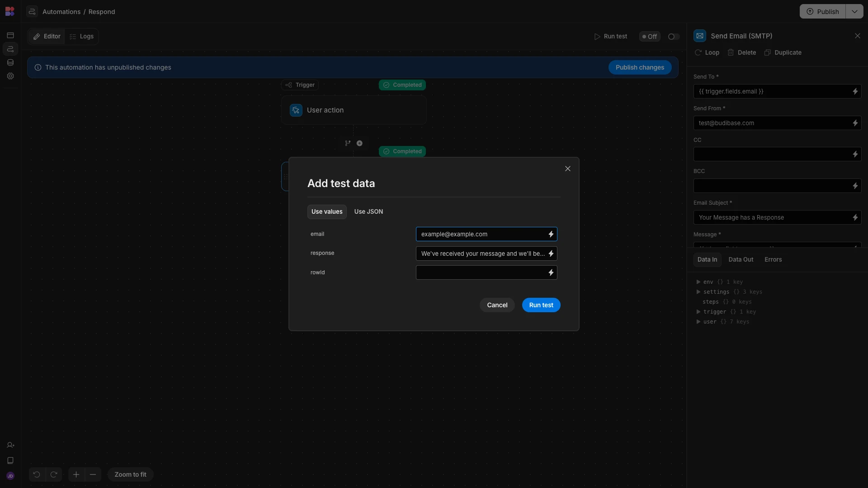The image size is (868, 488).
Task: Open bindings for Send To field
Action: (855, 91)
